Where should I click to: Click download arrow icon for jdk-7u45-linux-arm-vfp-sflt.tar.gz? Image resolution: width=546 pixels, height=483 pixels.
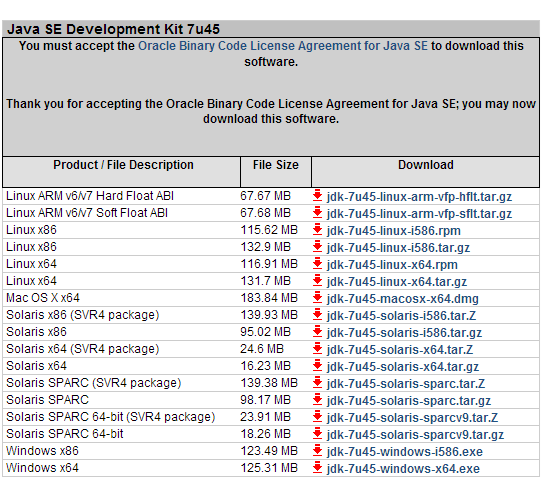tap(317, 213)
